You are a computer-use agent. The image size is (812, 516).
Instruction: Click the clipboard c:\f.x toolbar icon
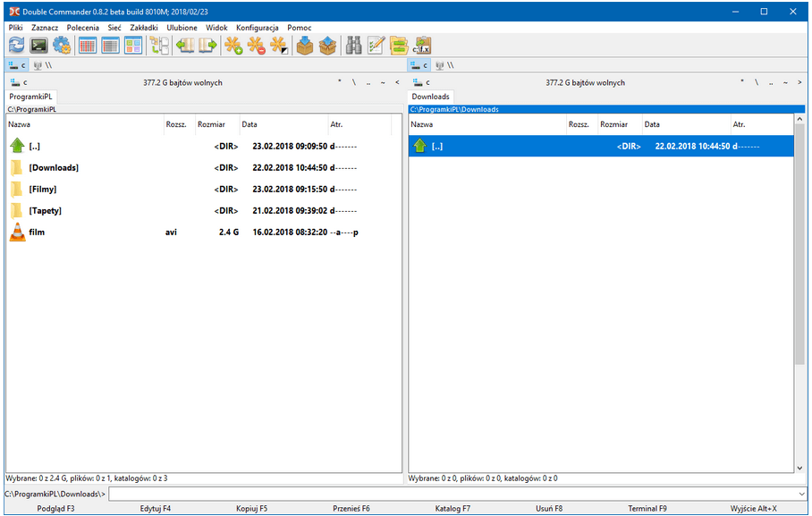point(421,46)
